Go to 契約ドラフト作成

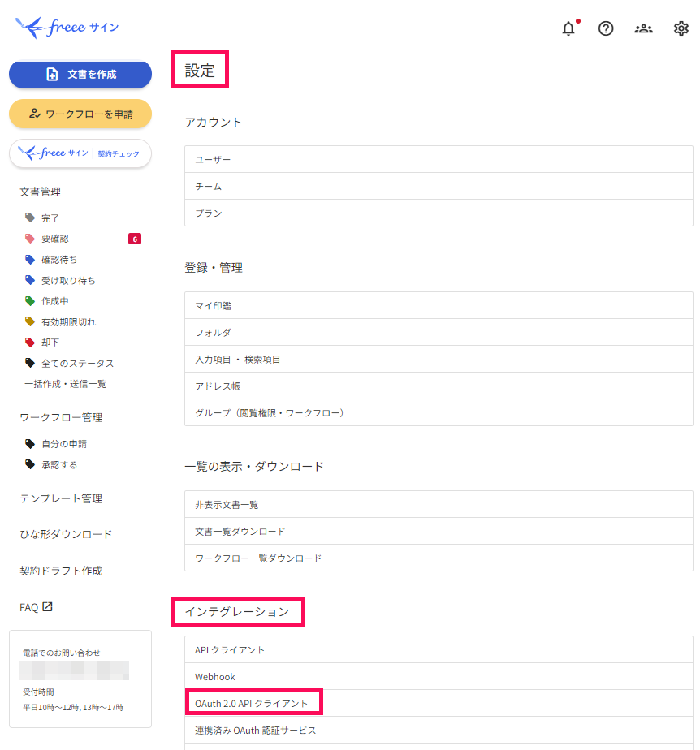(61, 571)
